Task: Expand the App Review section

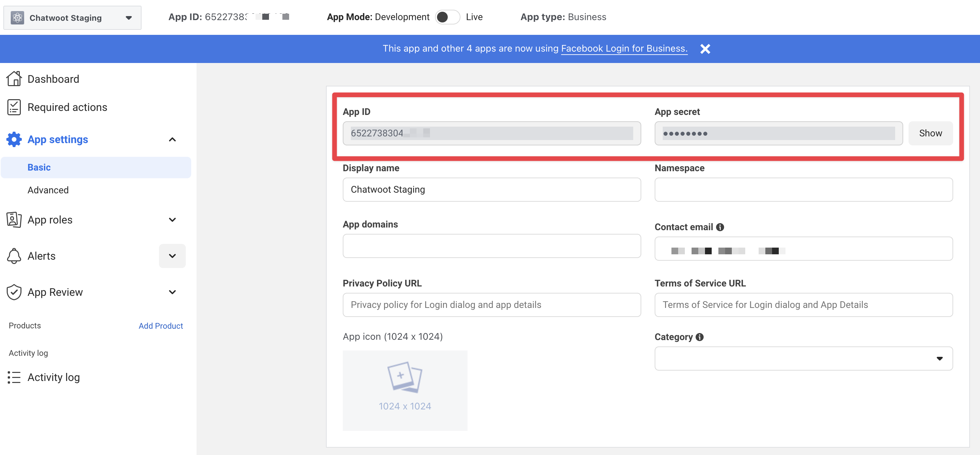Action: click(x=172, y=292)
